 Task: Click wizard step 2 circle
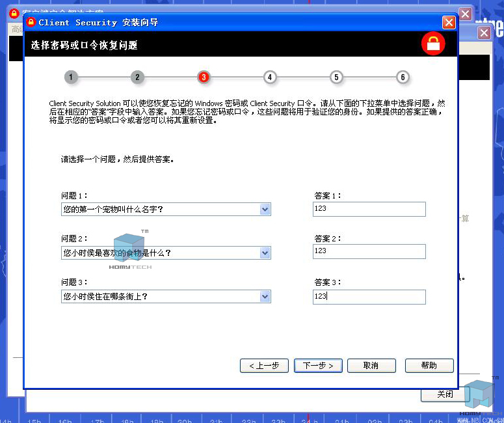click(x=137, y=77)
